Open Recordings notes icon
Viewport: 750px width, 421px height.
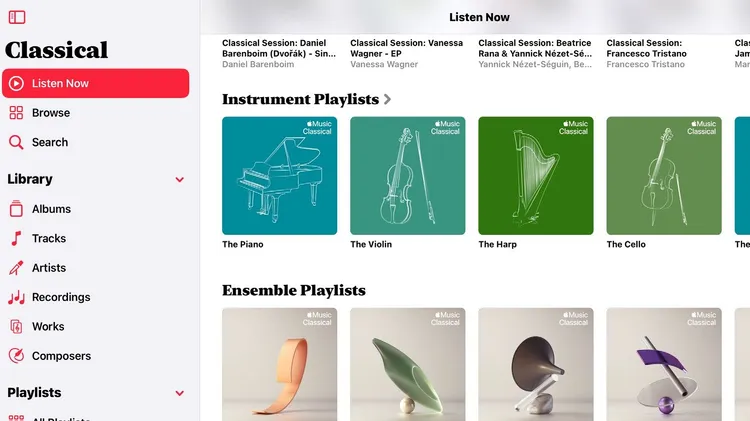pos(16,297)
